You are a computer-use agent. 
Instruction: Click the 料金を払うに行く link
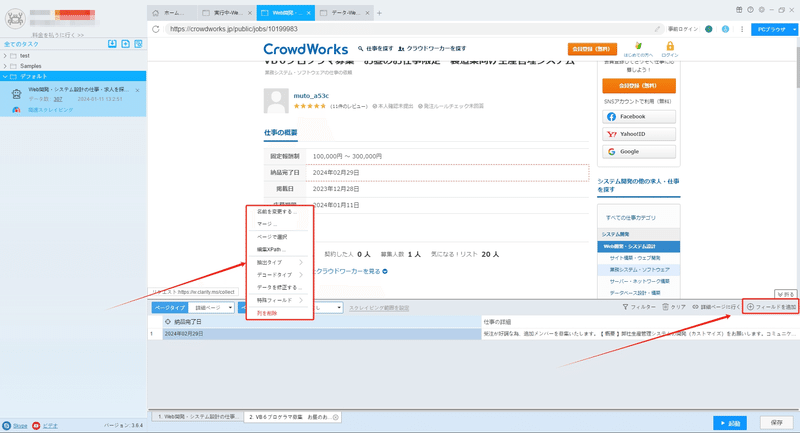click(x=58, y=35)
